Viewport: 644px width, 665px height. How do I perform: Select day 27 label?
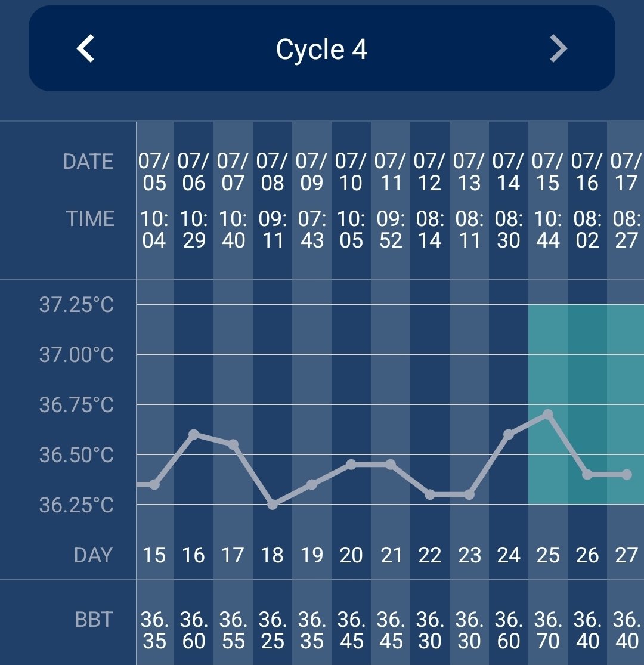(626, 555)
